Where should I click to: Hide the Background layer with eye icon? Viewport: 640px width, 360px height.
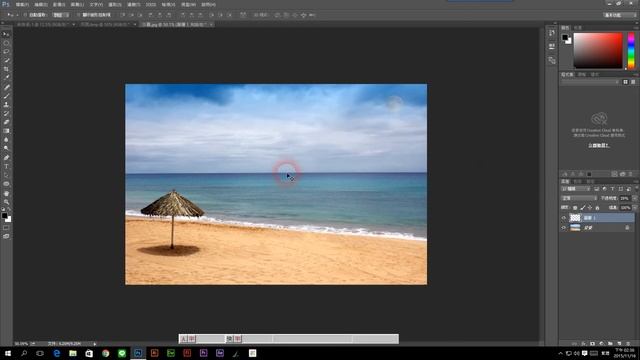(x=564, y=228)
